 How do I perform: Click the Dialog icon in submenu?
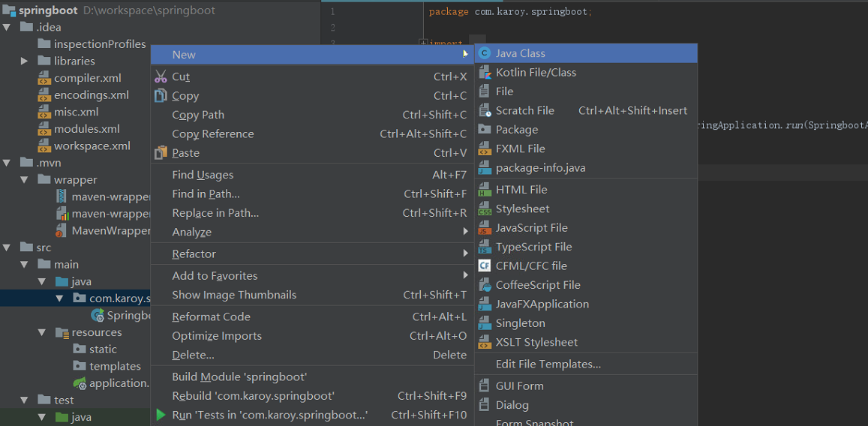[485, 405]
